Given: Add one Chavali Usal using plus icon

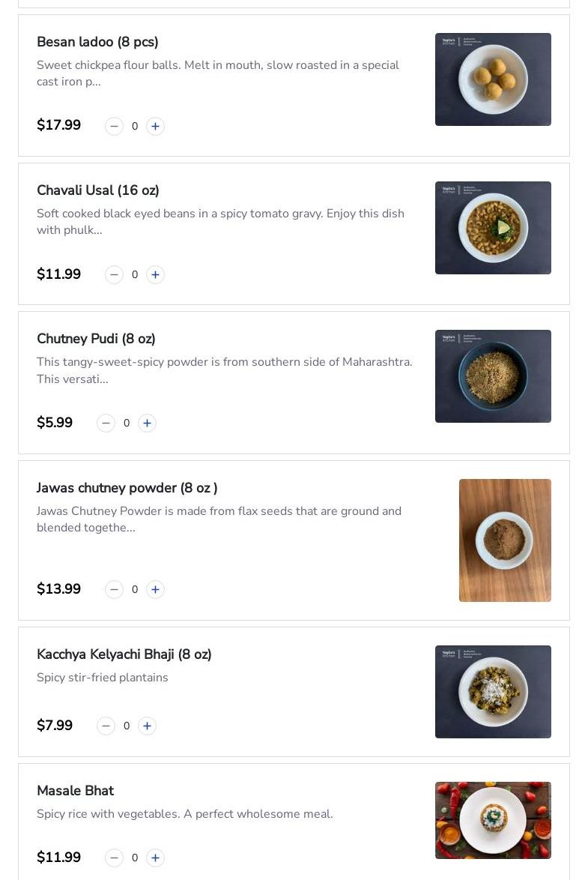Looking at the screenshot, I should tap(155, 274).
